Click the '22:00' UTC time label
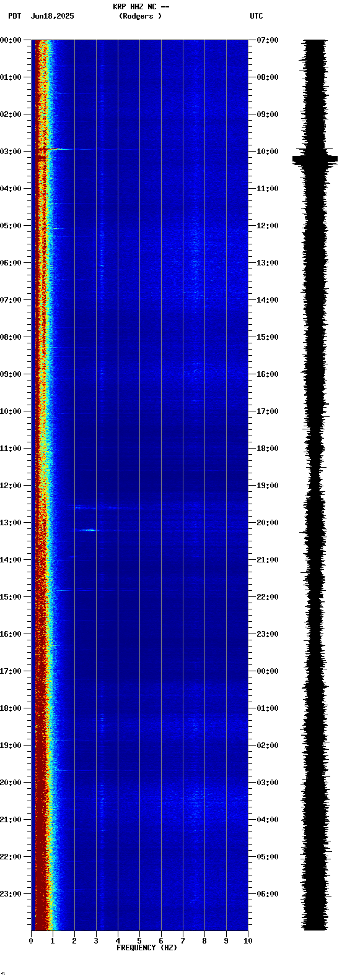 [268, 597]
